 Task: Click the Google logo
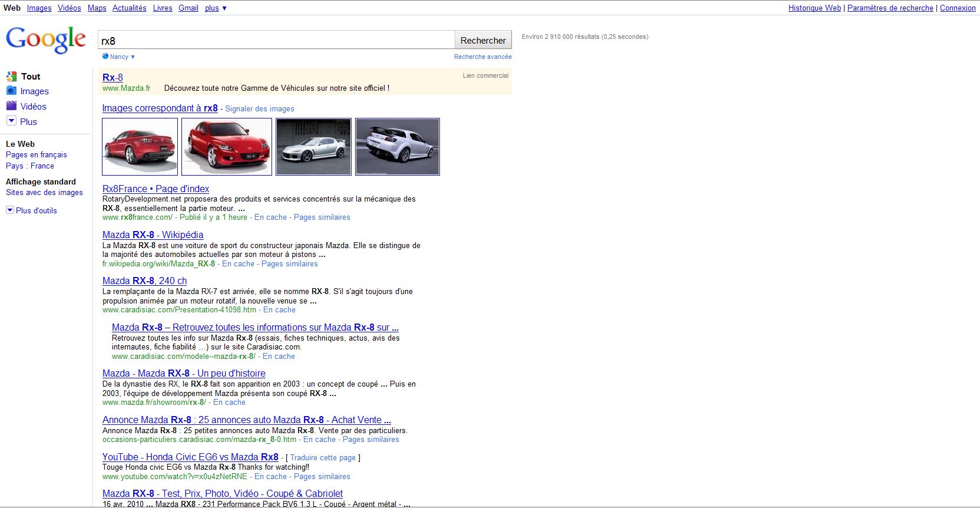(46, 39)
